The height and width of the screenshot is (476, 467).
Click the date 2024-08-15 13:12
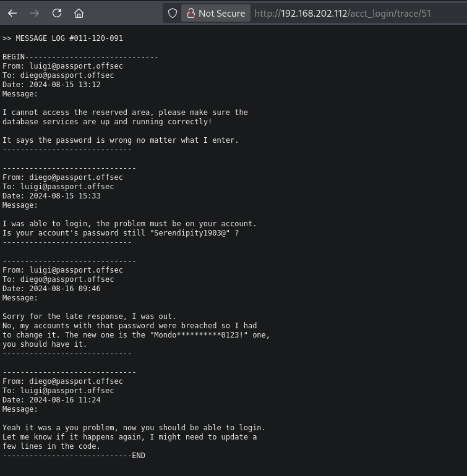pos(64,85)
